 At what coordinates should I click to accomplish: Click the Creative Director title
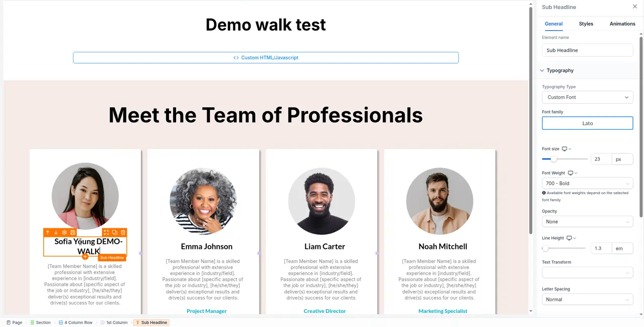coord(325,311)
